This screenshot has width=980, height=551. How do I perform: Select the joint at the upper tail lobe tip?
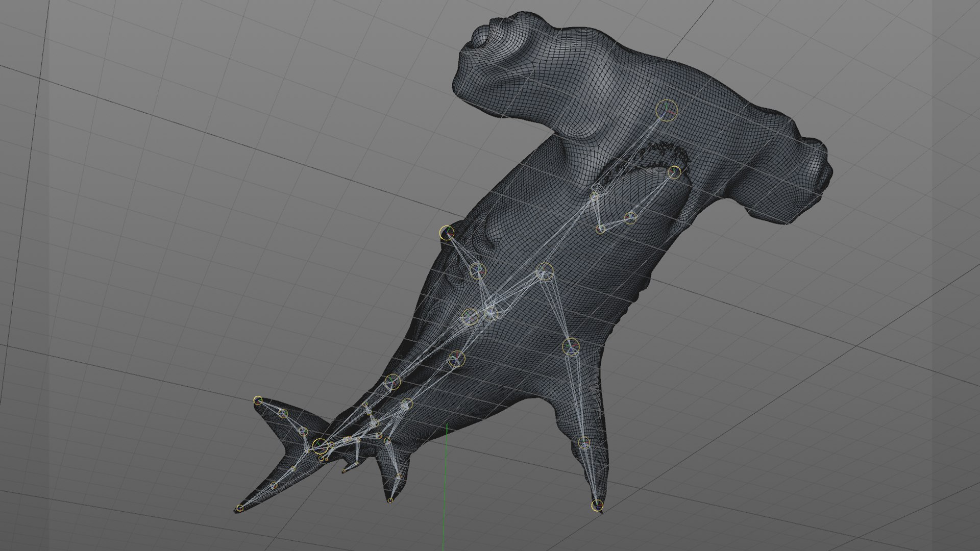258,400
